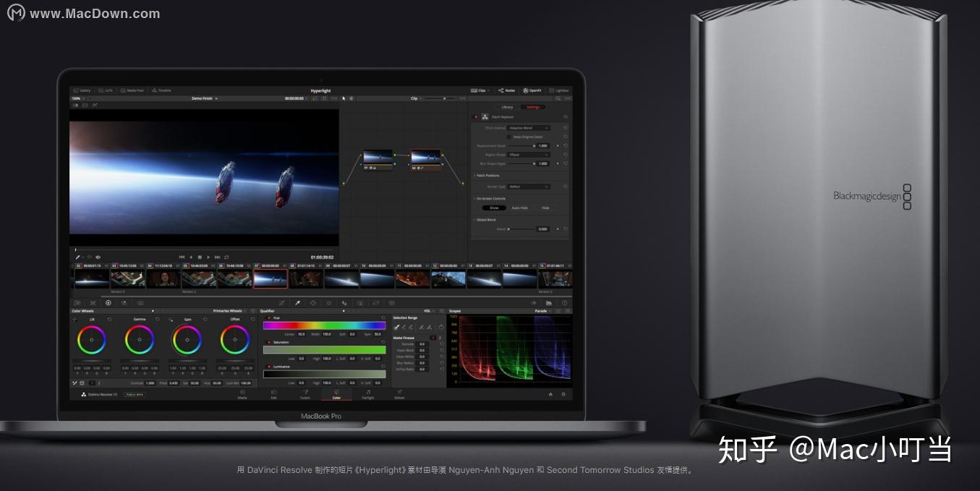Jump to first frame in viewer
The image size is (980, 491).
pos(182,257)
